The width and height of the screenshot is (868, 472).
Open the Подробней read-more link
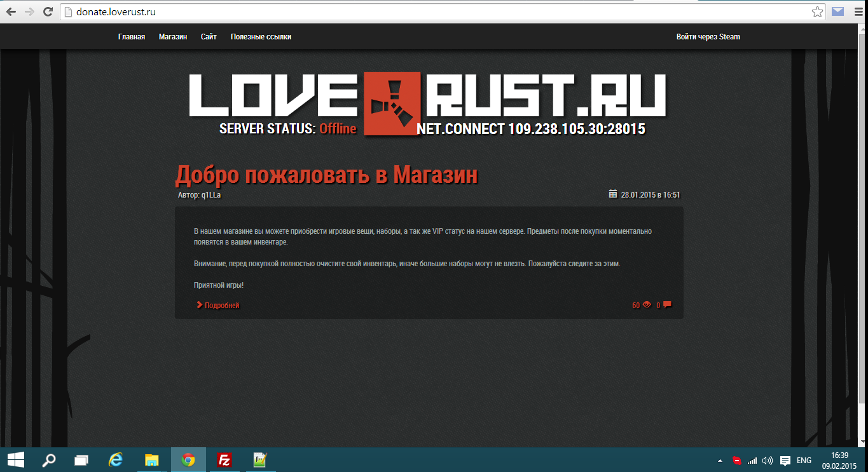coord(222,306)
